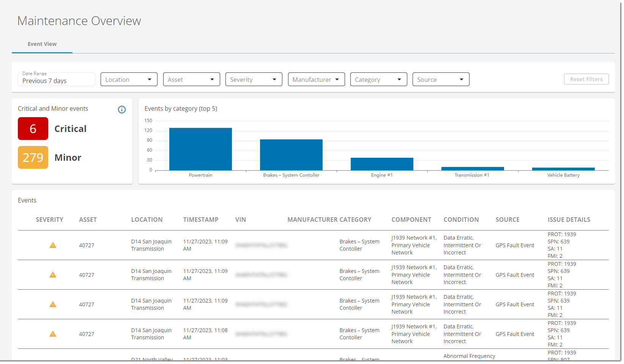Select the Powertrain bar in the chart
Image resolution: width=624 pixels, height=364 pixels.
coord(200,149)
